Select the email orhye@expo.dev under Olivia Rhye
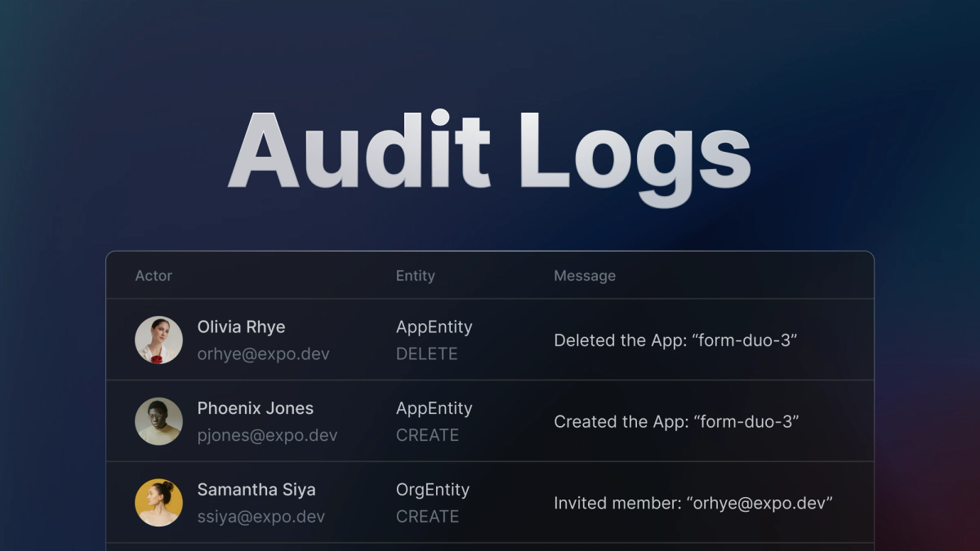 point(263,354)
